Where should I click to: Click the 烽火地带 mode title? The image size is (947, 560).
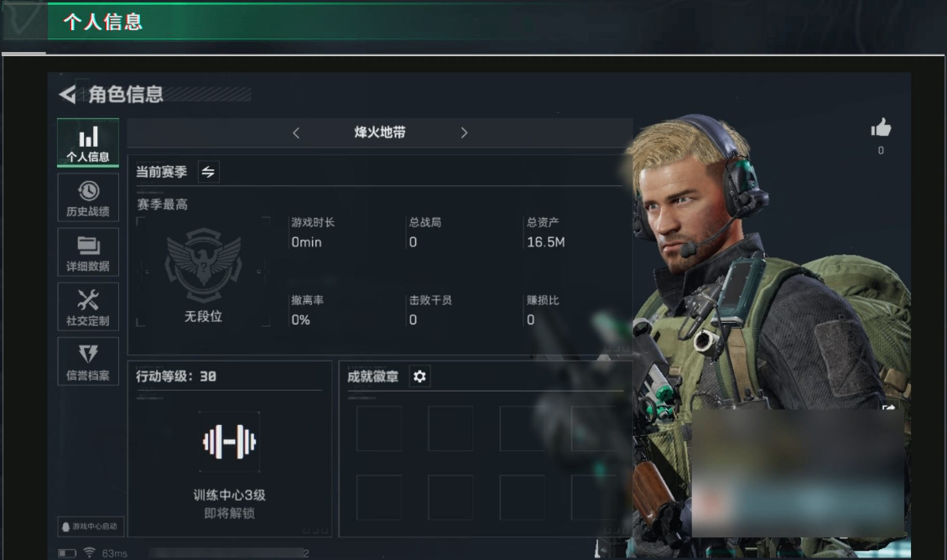point(380,132)
